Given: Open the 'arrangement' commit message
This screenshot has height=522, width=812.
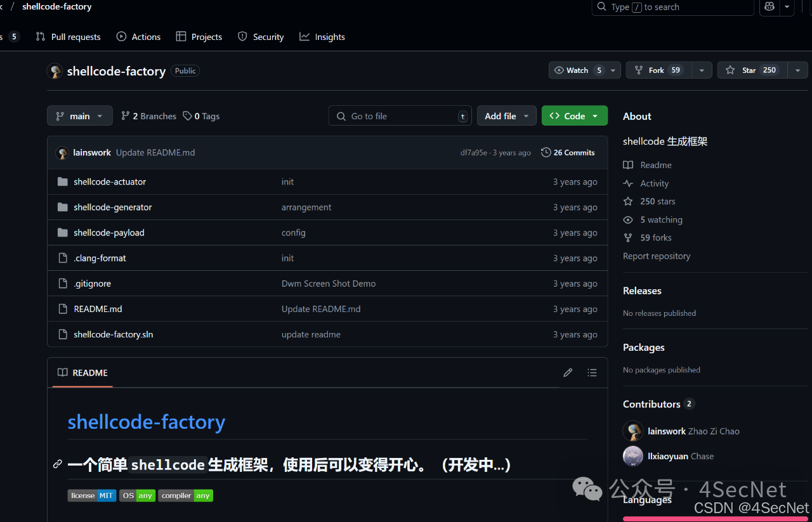Looking at the screenshot, I should tap(306, 207).
